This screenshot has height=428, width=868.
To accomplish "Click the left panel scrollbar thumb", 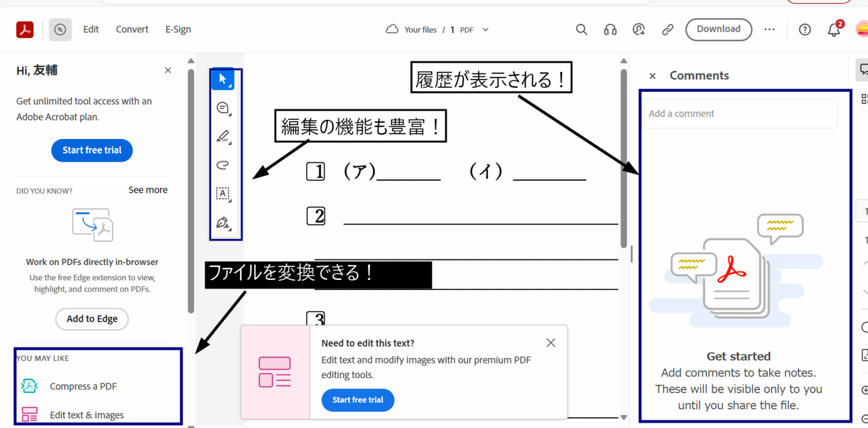I will (191, 191).
